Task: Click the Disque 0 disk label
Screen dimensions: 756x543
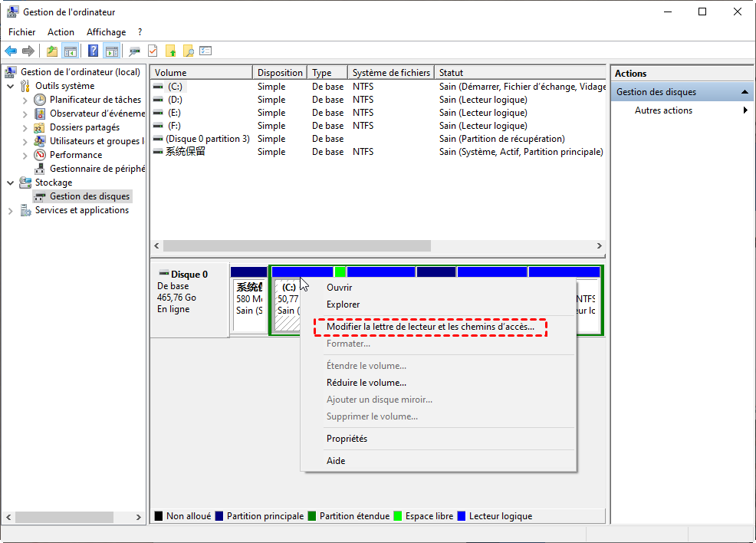Action: tap(189, 275)
